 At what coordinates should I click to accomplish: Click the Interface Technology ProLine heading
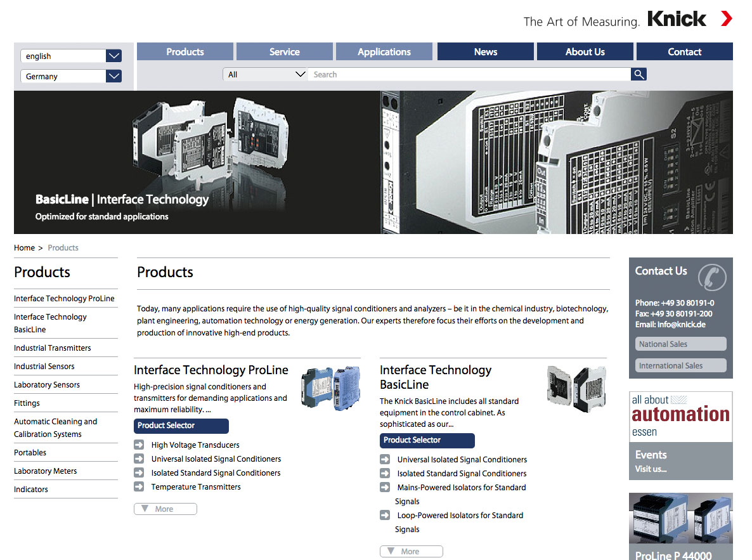point(211,370)
